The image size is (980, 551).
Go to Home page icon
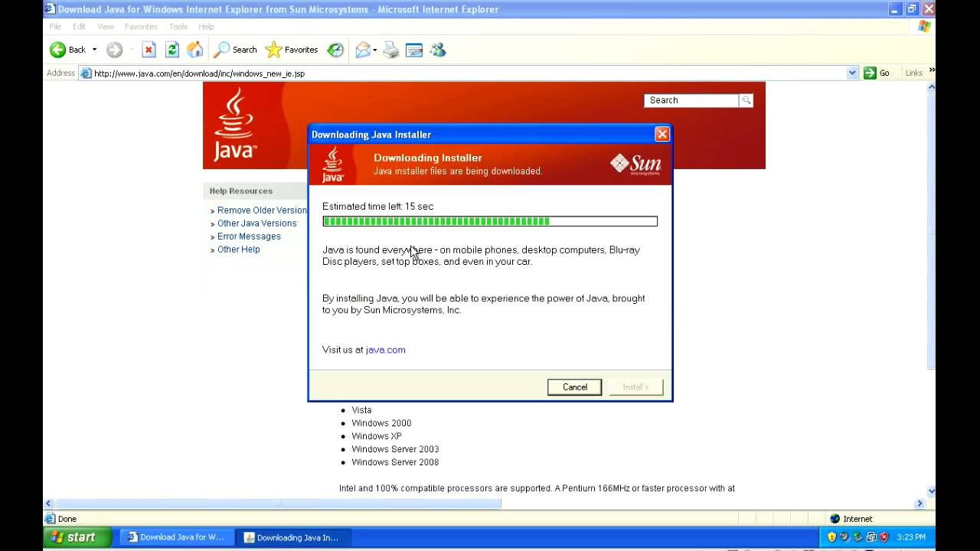pos(195,50)
